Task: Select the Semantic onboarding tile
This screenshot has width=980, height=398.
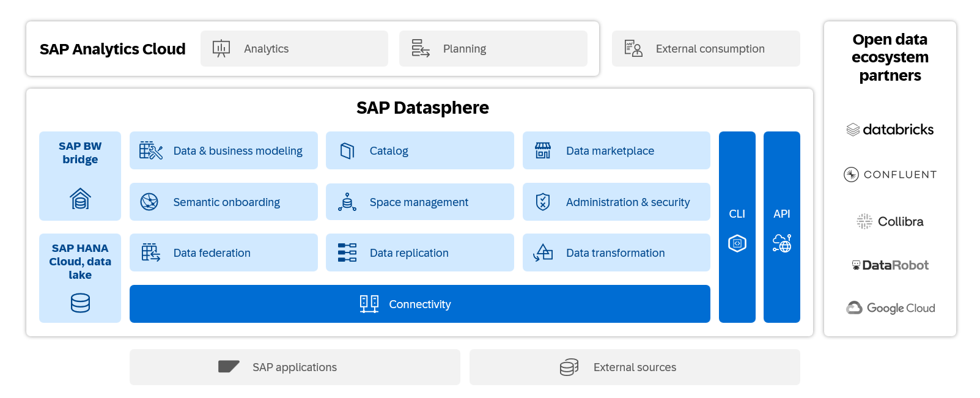Action: tap(224, 202)
